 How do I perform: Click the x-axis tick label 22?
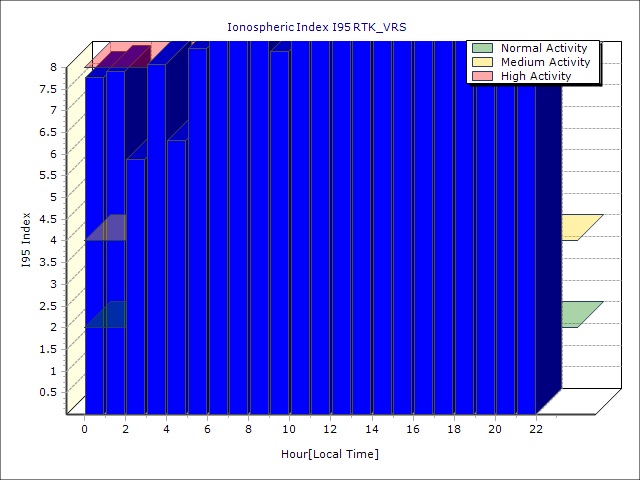click(536, 429)
